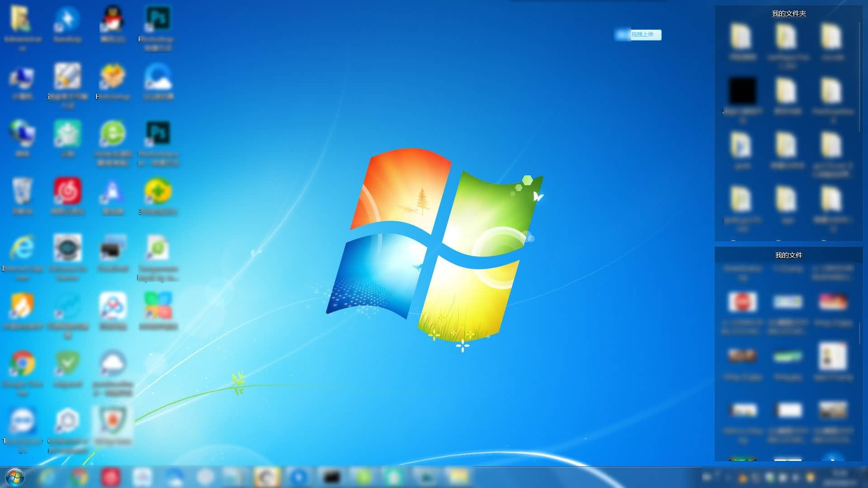Click the 我的文件夹 panel scrollbar
Viewport: 868px width, 488px height.
click(860, 77)
